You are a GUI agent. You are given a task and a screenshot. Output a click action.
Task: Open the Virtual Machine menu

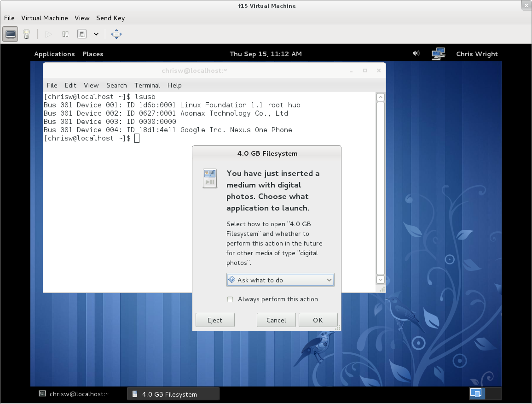pos(45,18)
